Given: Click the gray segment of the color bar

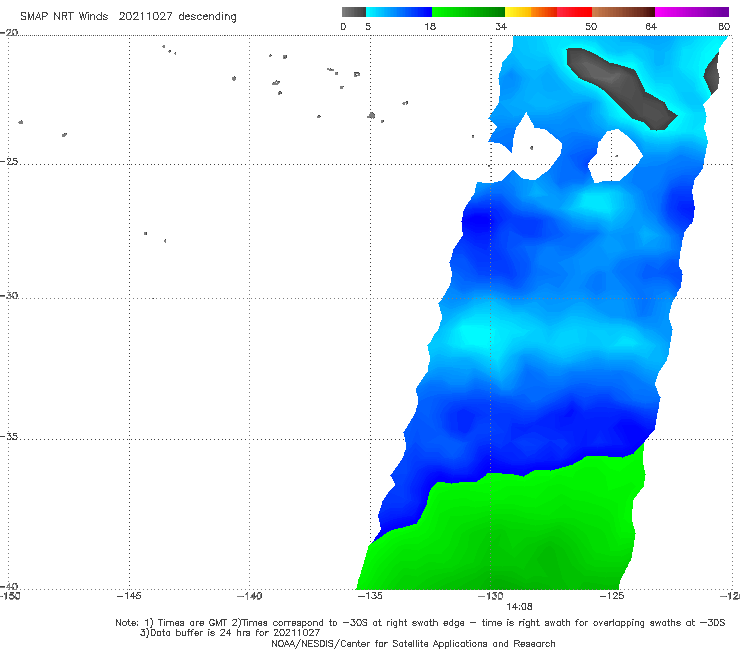Looking at the screenshot, I should pyautogui.click(x=354, y=12).
